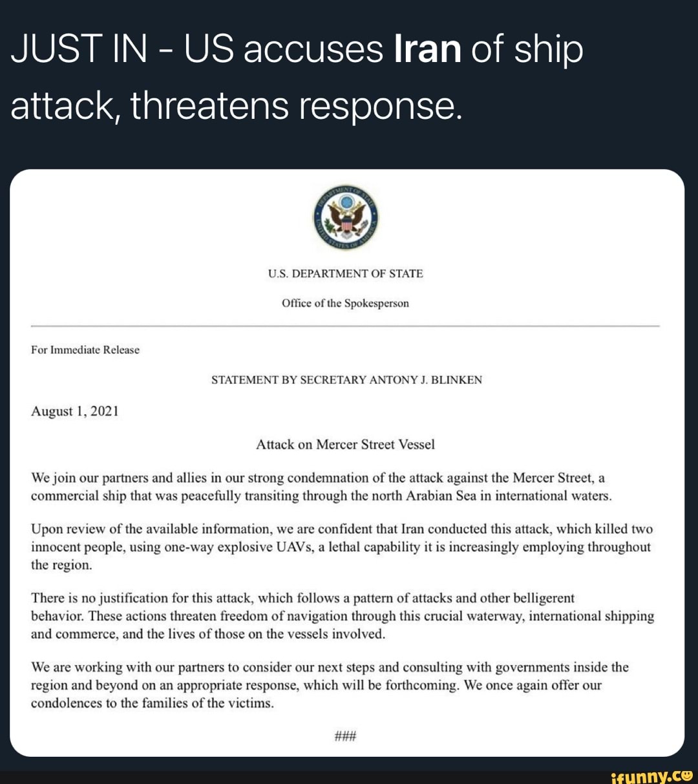Click the August 1, 2021 date
The height and width of the screenshot is (784, 698).
pyautogui.click(x=74, y=411)
